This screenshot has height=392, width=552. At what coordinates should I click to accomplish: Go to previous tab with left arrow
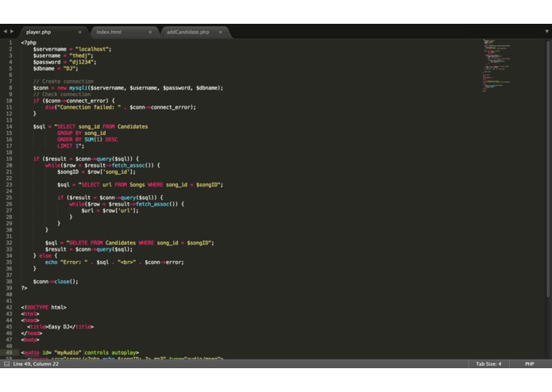[6, 31]
